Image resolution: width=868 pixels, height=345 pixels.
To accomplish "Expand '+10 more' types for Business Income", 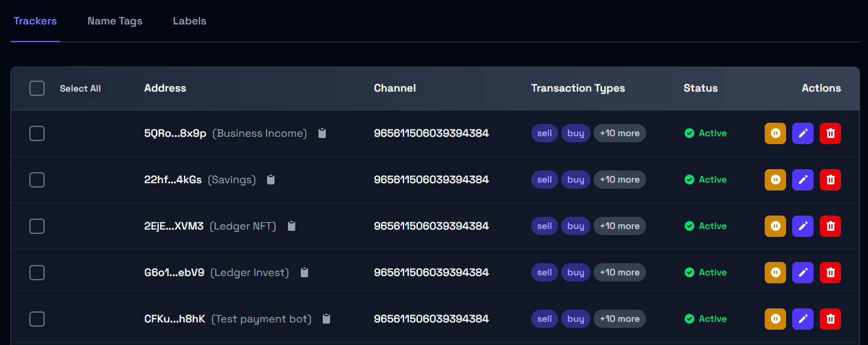I will [x=619, y=133].
